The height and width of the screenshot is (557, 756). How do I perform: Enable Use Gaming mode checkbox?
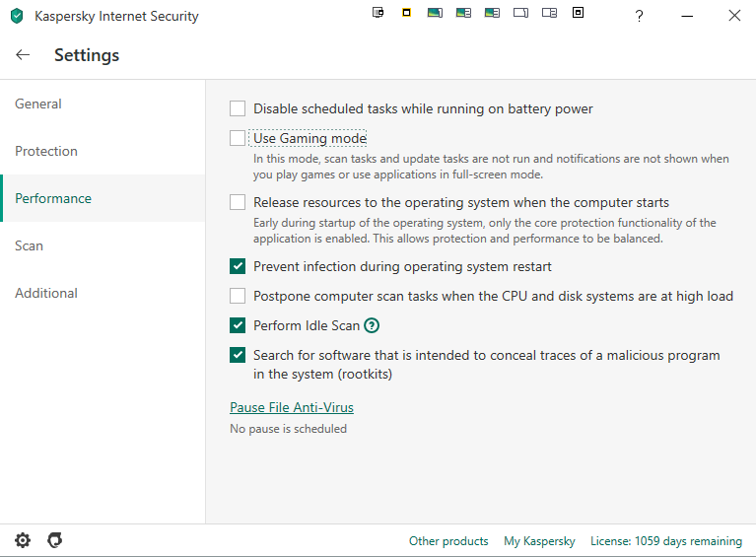coord(238,138)
